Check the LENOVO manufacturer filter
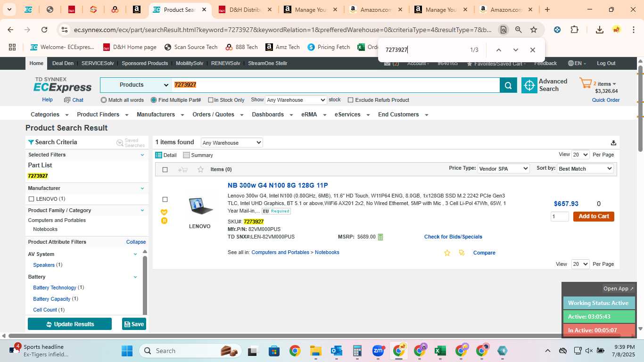644x362 pixels. pos(31,199)
